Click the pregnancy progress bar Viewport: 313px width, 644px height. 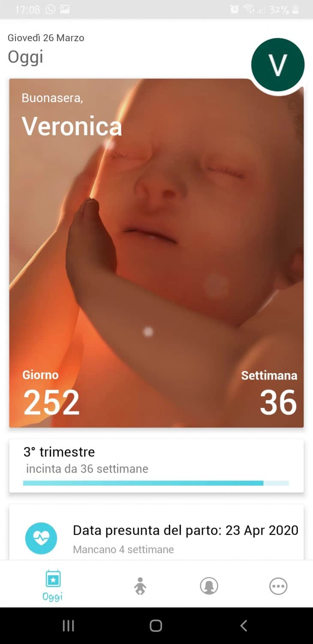click(x=156, y=483)
